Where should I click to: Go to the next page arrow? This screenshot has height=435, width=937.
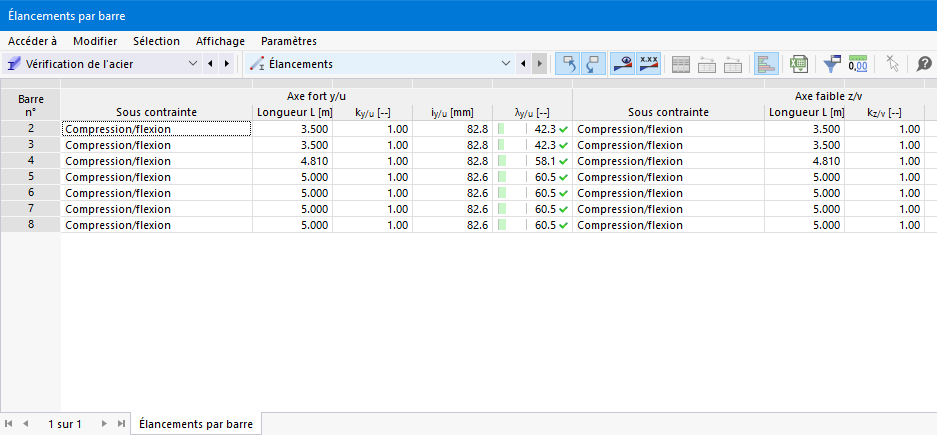pos(104,424)
